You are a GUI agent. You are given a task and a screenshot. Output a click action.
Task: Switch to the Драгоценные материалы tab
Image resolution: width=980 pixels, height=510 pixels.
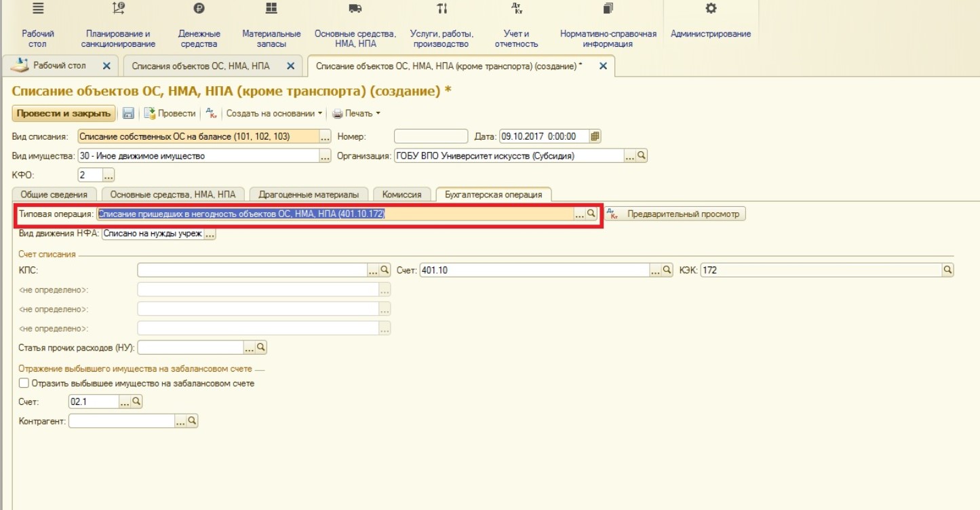(309, 194)
